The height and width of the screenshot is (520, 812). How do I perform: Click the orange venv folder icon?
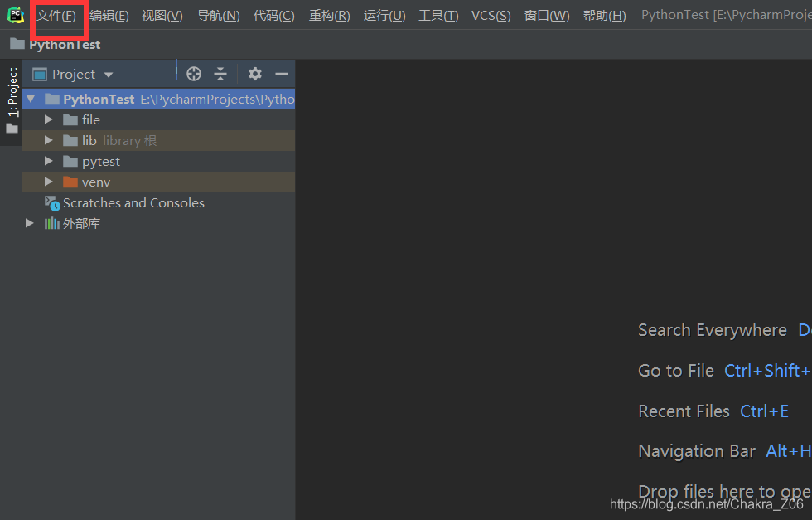(x=70, y=182)
